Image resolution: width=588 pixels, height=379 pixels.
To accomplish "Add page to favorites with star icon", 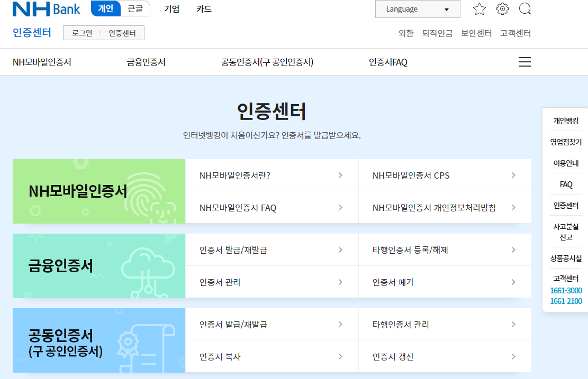I will click(x=480, y=9).
